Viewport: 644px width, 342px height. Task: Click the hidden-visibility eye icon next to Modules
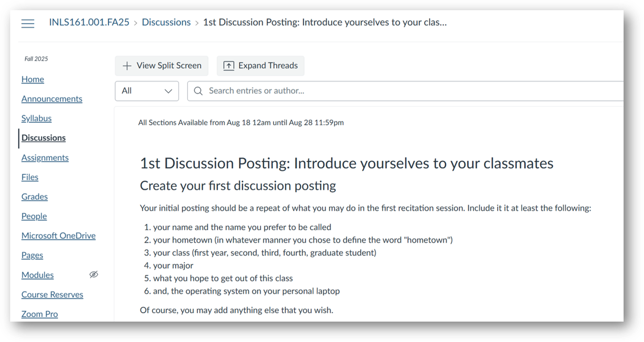coord(93,274)
